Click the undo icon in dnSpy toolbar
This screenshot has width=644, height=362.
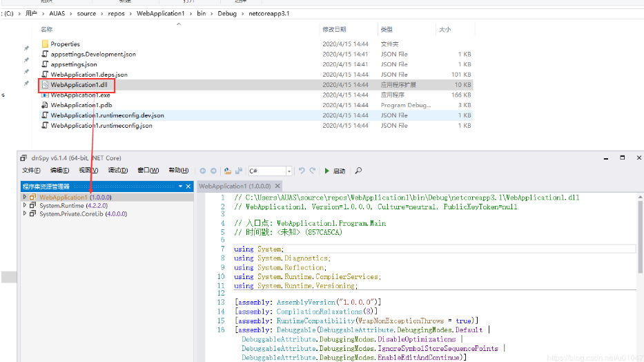click(302, 171)
